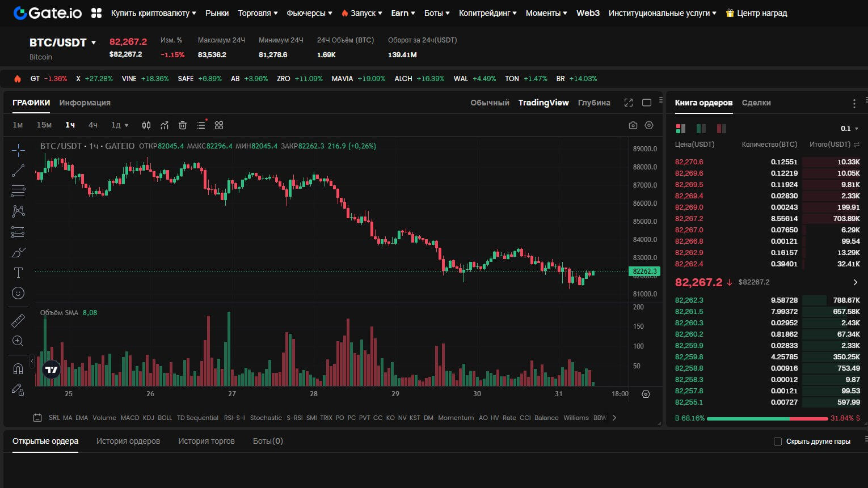Open the chart indicators icon
The width and height of the screenshot is (868, 488).
pyautogui.click(x=165, y=125)
